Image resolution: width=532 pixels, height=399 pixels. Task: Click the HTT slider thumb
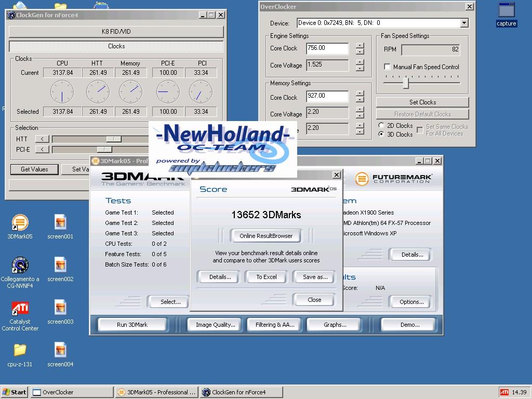click(x=114, y=139)
